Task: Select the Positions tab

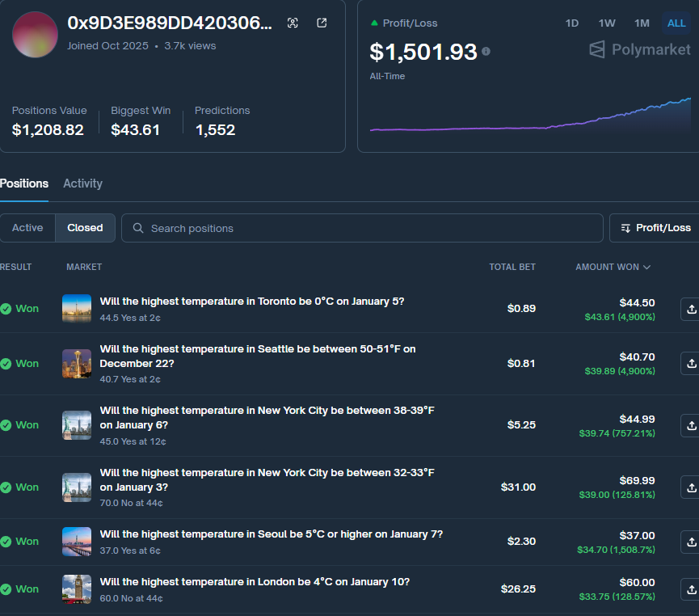Action: 24,184
